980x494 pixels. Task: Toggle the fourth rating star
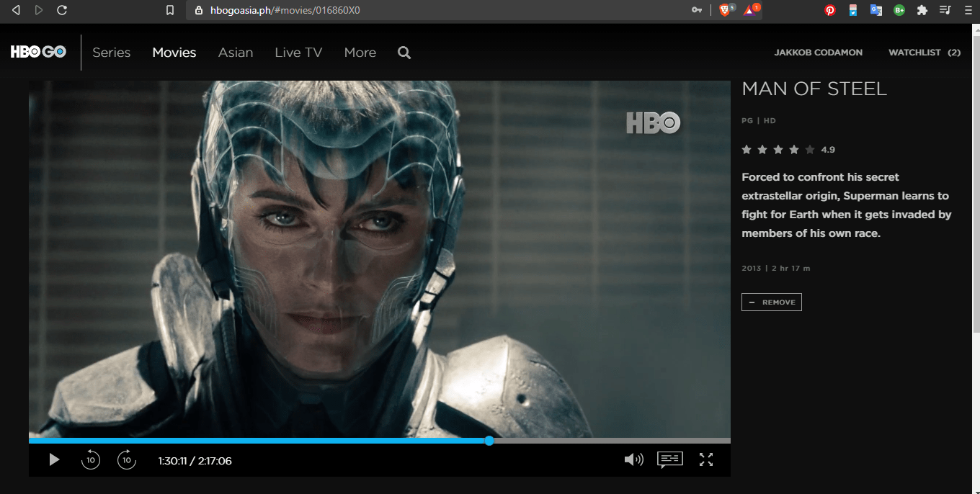[793, 149]
